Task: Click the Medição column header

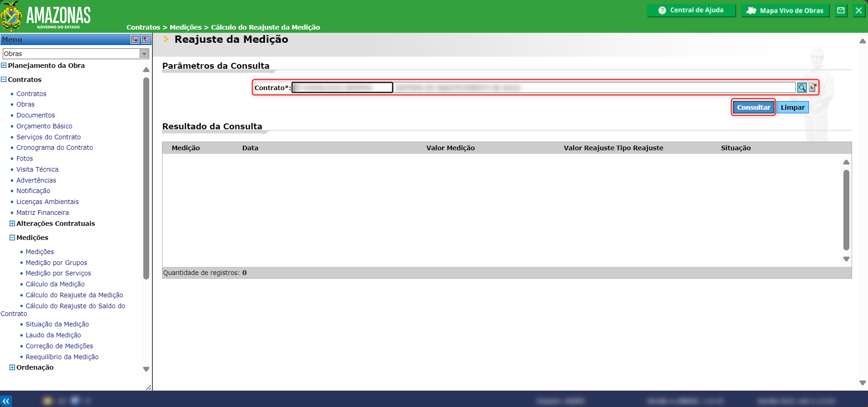Action: [186, 148]
